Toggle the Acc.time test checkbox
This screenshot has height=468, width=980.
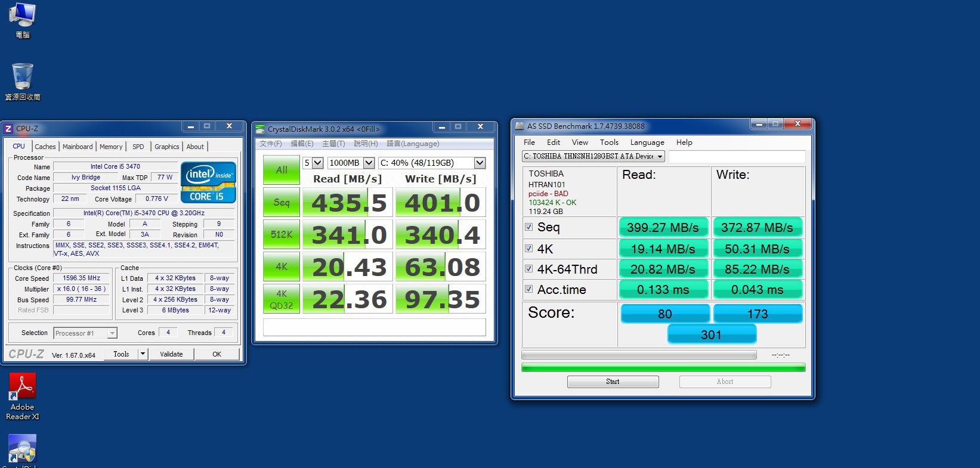coord(528,289)
